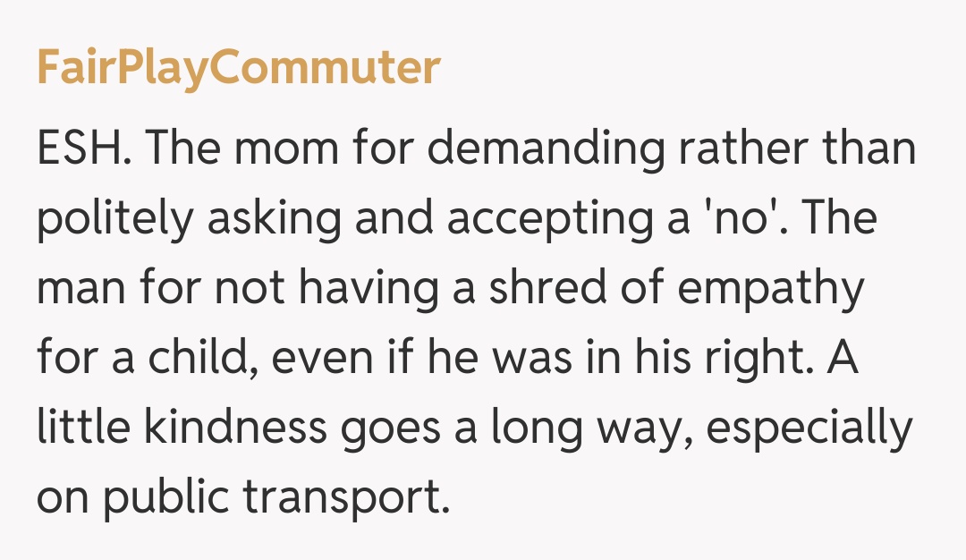This screenshot has height=560, width=966.
Task: Click the 'ESH' verdict at comment start
Action: [84, 148]
